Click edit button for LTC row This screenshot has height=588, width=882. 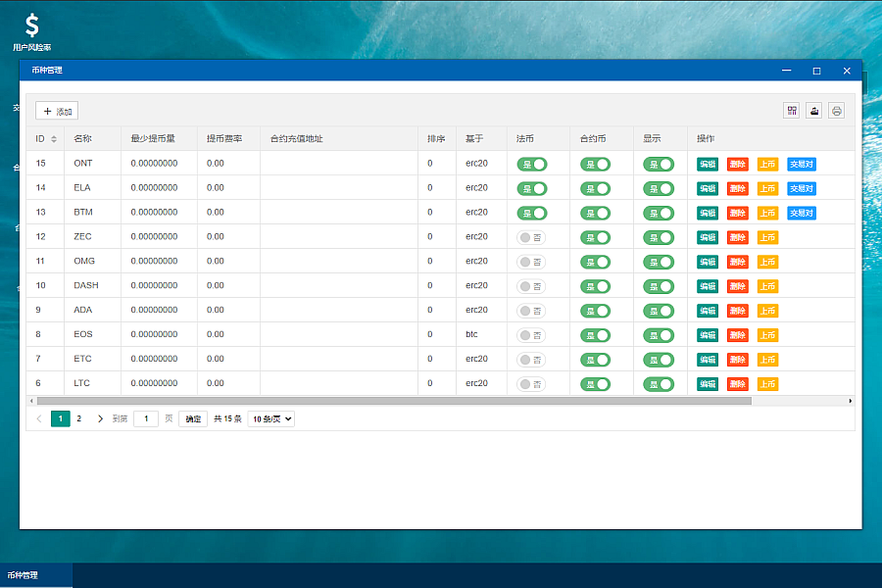point(708,384)
